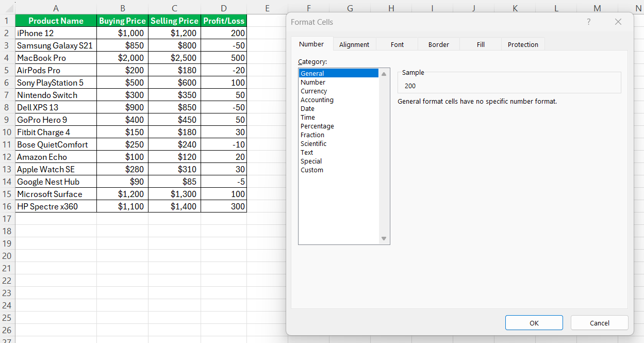Click the Sony PlayStation 5 cell

click(x=56, y=83)
